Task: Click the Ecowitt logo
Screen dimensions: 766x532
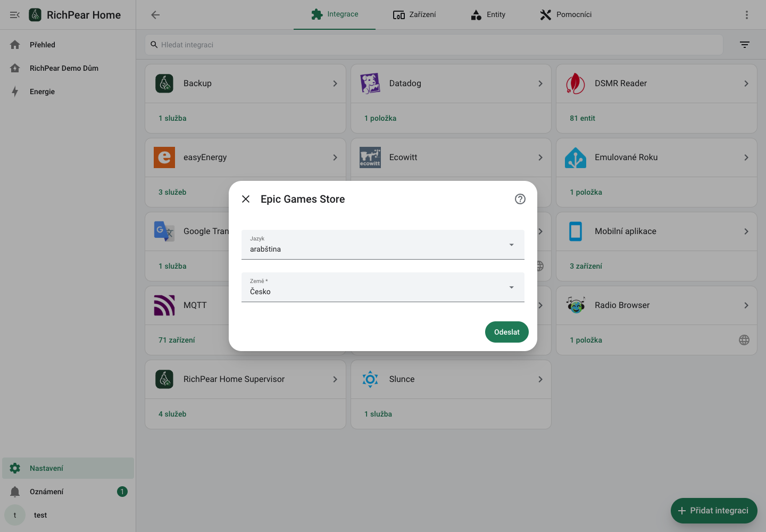Action: point(370,157)
